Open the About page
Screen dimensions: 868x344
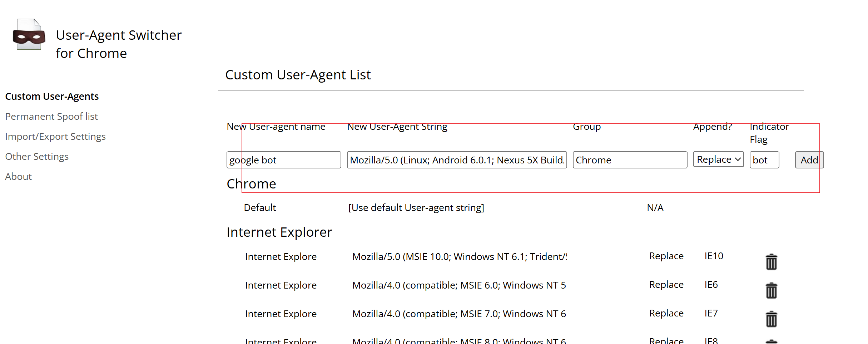19,177
